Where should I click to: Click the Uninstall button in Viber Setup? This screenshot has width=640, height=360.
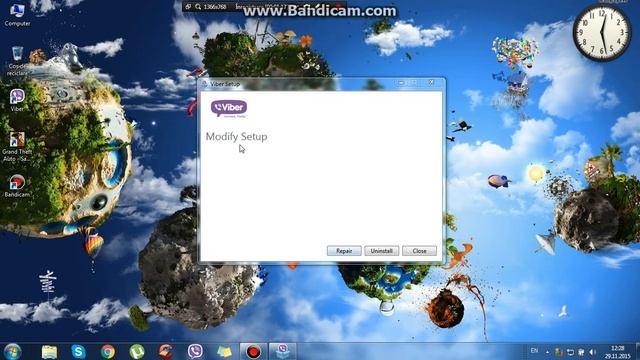(x=381, y=251)
